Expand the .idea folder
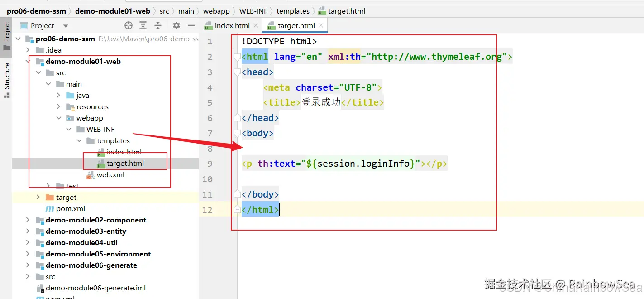 tap(28, 50)
